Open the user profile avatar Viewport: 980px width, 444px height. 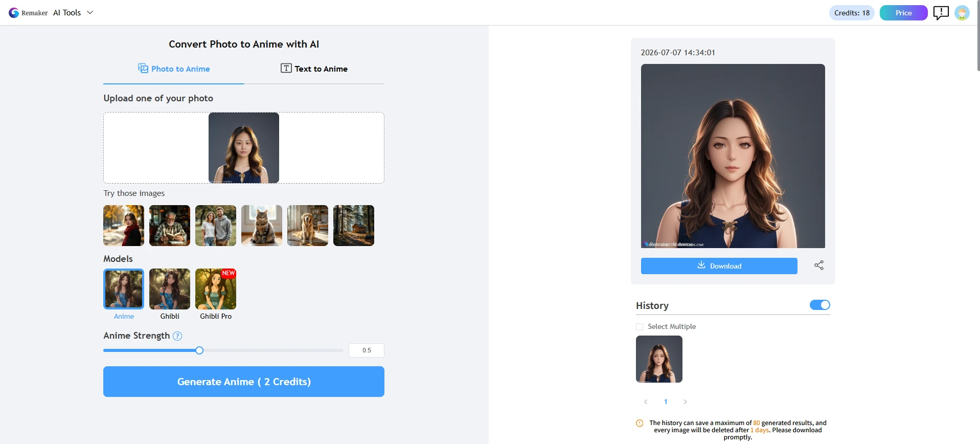[962, 13]
